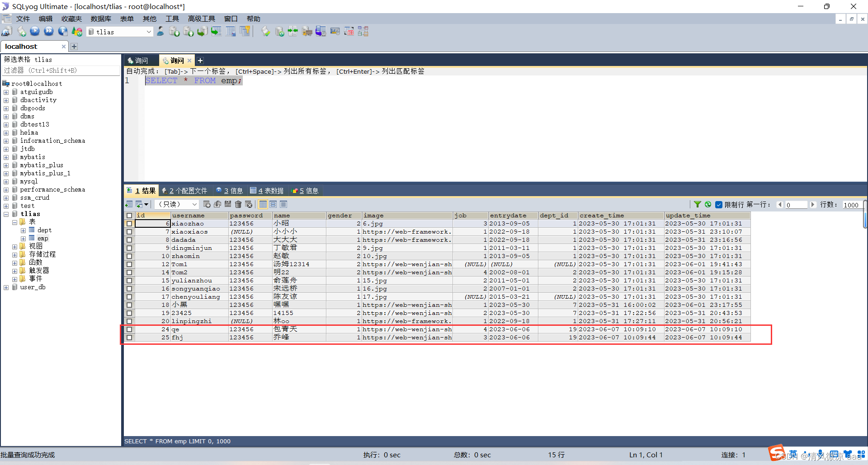Image resolution: width=868 pixels, height=465 pixels.
Task: Switch to form view icon
Action: [x=273, y=205]
